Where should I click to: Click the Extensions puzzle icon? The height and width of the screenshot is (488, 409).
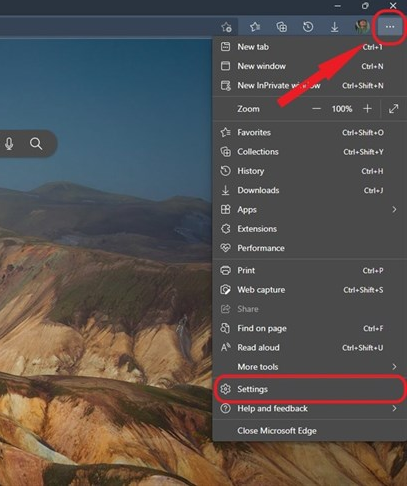[226, 230]
